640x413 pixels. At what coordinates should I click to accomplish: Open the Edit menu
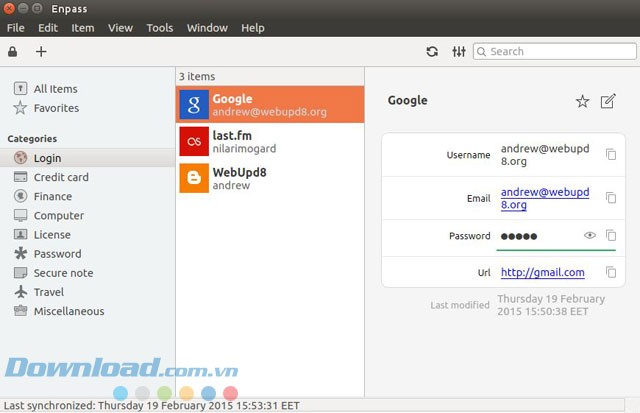tap(48, 28)
